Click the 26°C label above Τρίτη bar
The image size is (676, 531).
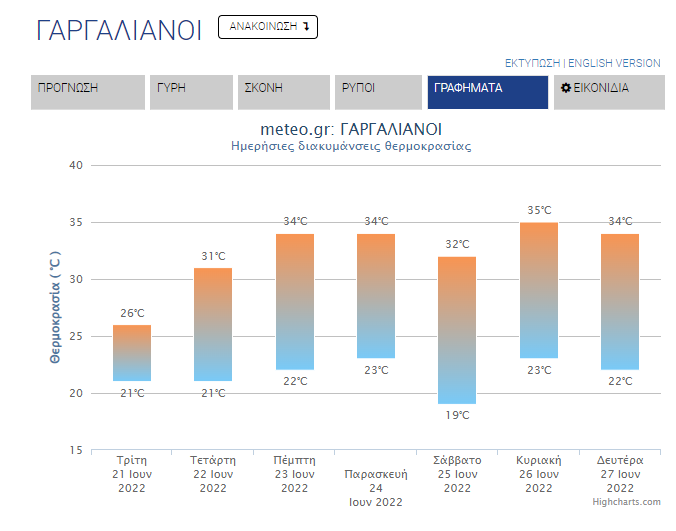click(132, 313)
